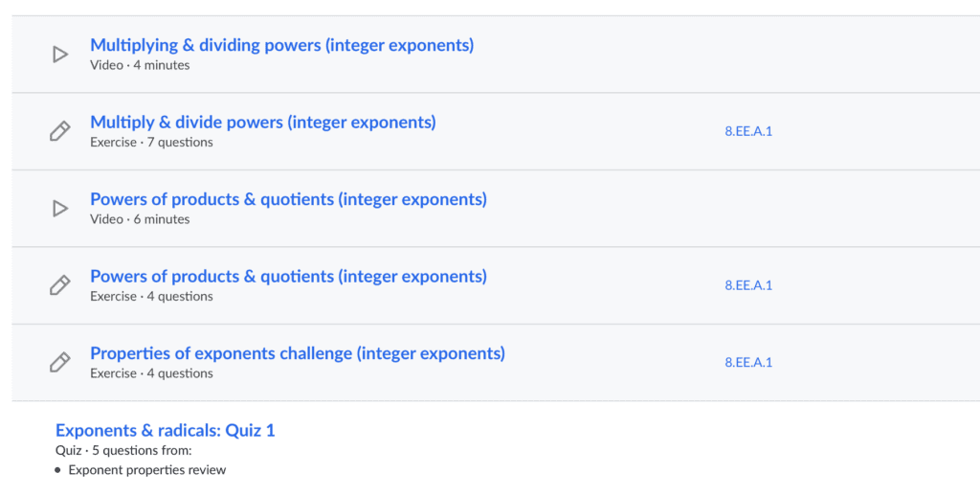Open 8.EE.A.1 standard for Multiply & divide powers
The image size is (980, 496).
(x=748, y=131)
